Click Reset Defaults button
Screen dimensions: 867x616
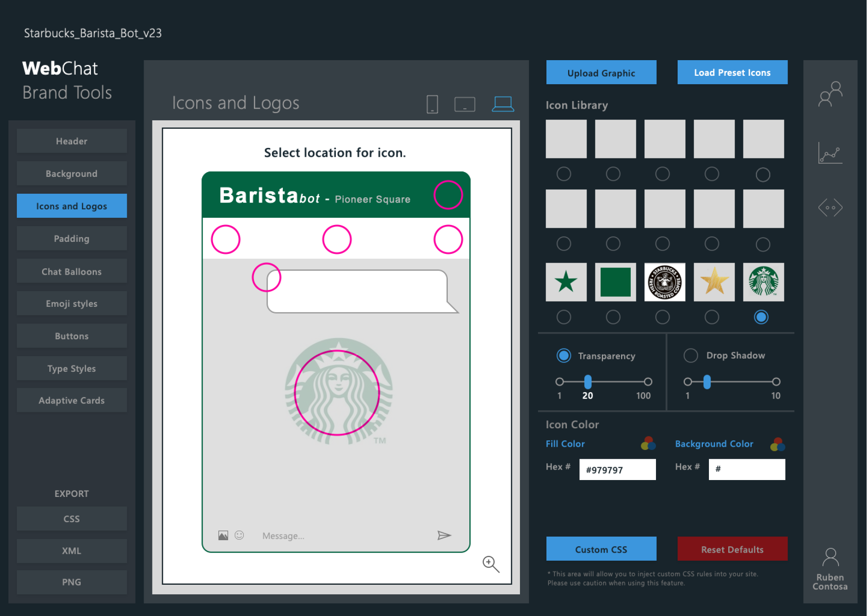[733, 549]
